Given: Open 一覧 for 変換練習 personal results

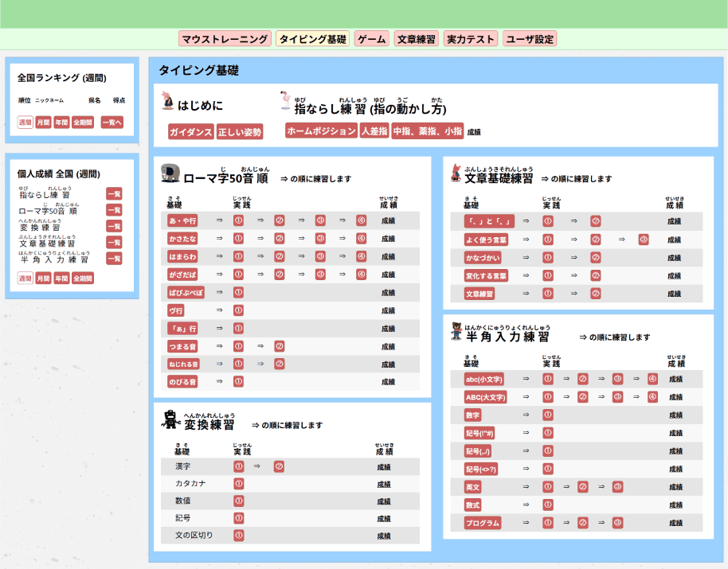Looking at the screenshot, I should [114, 226].
